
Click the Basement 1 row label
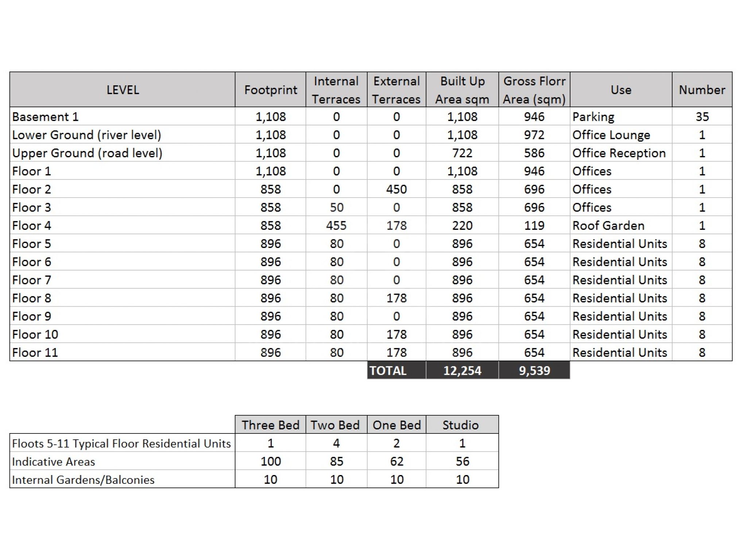[x=45, y=117]
